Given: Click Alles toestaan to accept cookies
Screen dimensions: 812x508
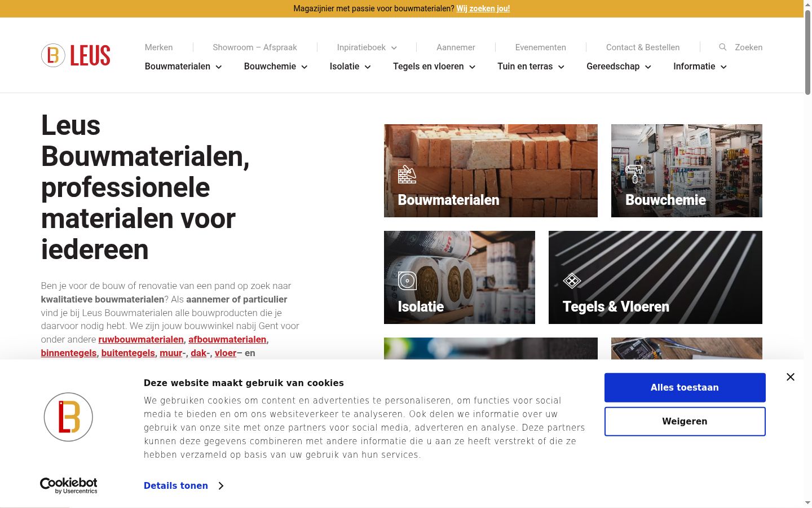Looking at the screenshot, I should point(685,388).
